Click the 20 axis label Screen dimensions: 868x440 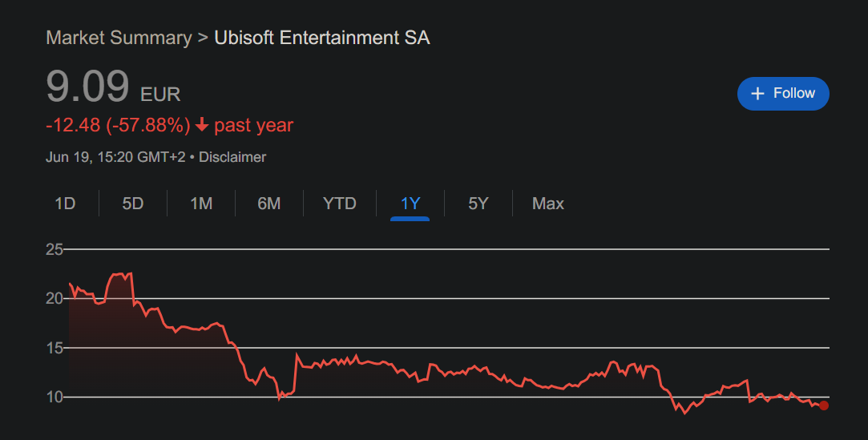tap(55, 299)
